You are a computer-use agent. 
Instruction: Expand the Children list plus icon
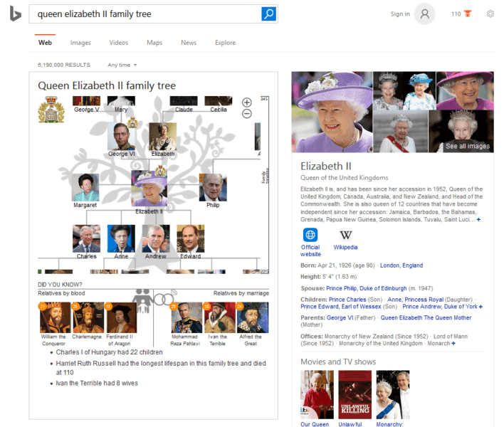(481, 307)
